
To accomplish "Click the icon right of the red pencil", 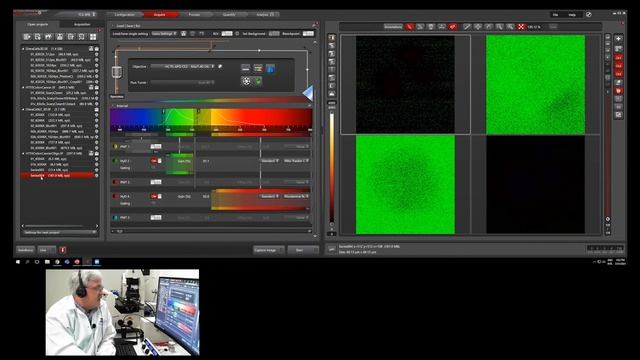I will 420,27.
